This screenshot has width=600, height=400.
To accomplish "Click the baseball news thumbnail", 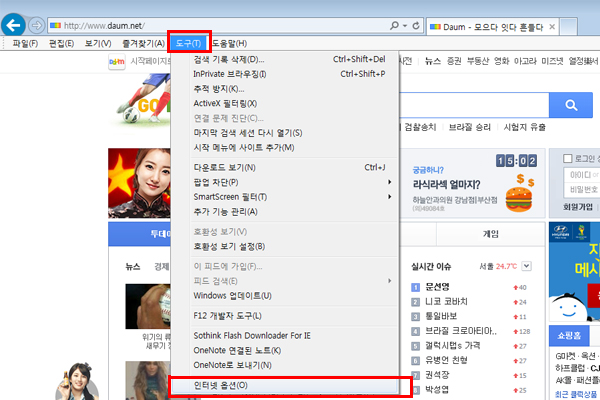I will point(148,306).
